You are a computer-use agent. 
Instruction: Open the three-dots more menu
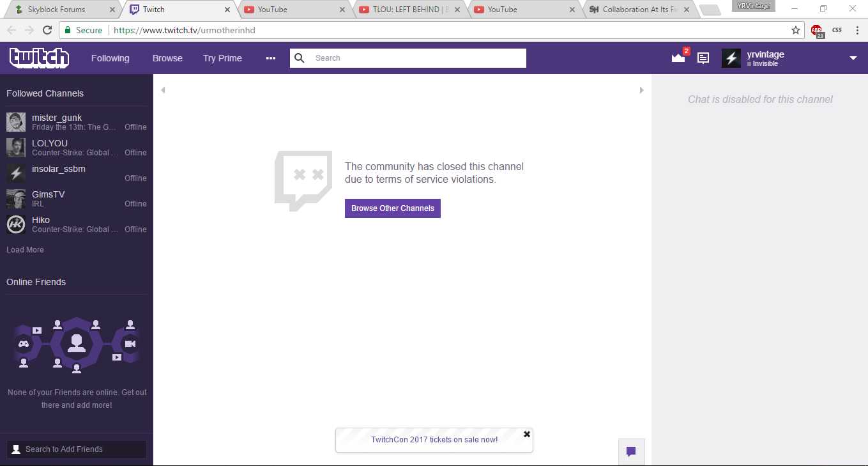point(271,58)
